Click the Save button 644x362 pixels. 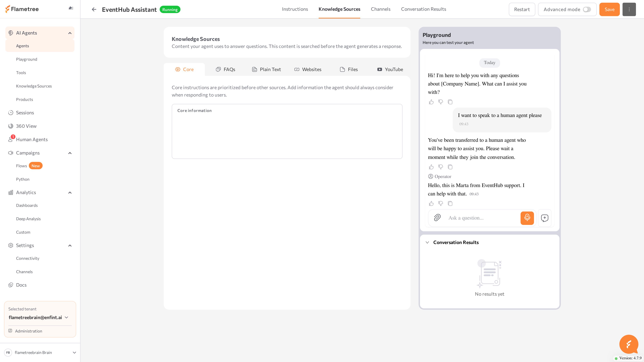click(609, 10)
